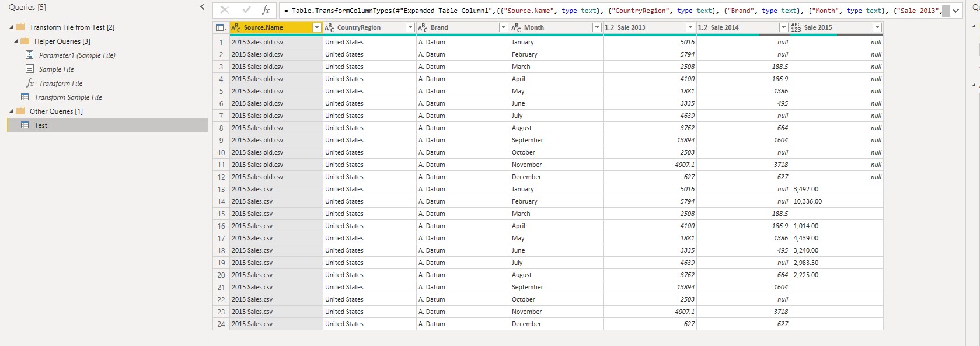Image resolution: width=980 pixels, height=346 pixels.
Task: Open the Sale 2014 filter dropdown
Action: click(784, 27)
